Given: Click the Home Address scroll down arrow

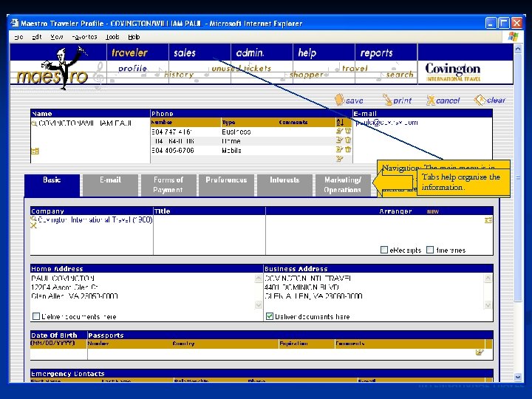Looking at the screenshot, I should pyautogui.click(x=258, y=305).
